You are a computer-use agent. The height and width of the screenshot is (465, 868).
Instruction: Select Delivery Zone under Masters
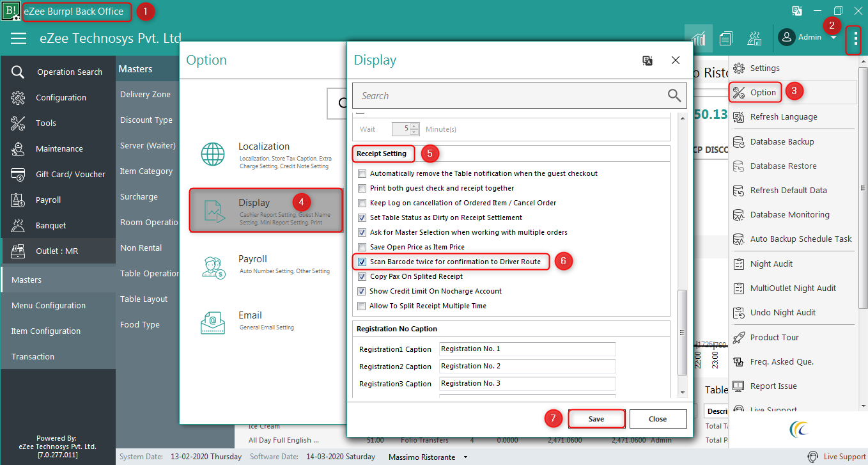coord(145,94)
